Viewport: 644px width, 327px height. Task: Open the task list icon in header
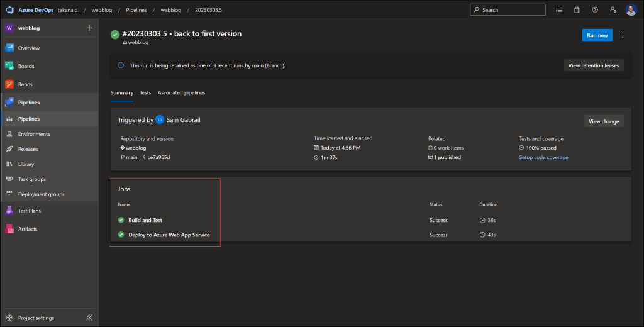tap(559, 10)
